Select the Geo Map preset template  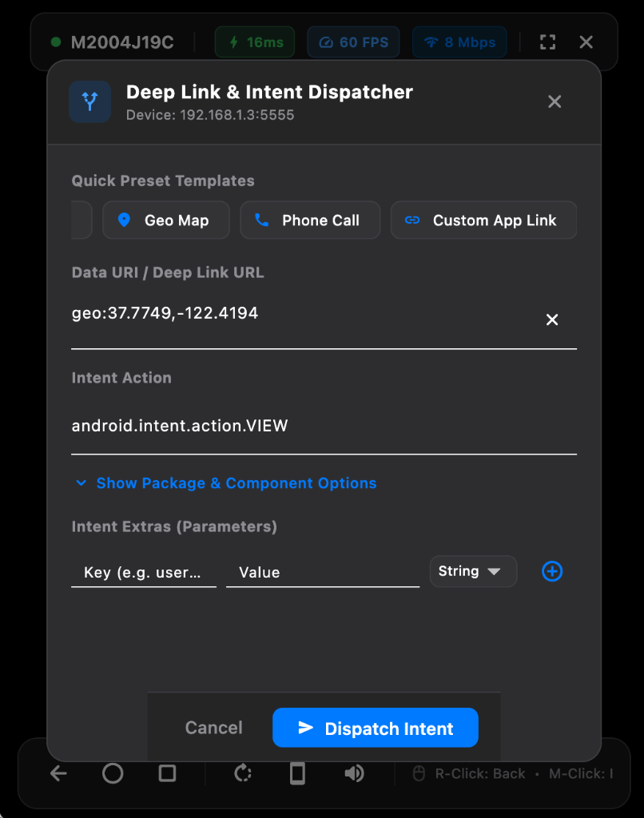click(x=166, y=220)
